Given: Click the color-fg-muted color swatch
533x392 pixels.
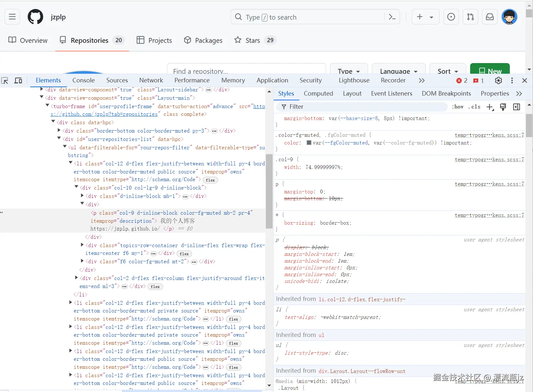Looking at the screenshot, I should point(309,143).
